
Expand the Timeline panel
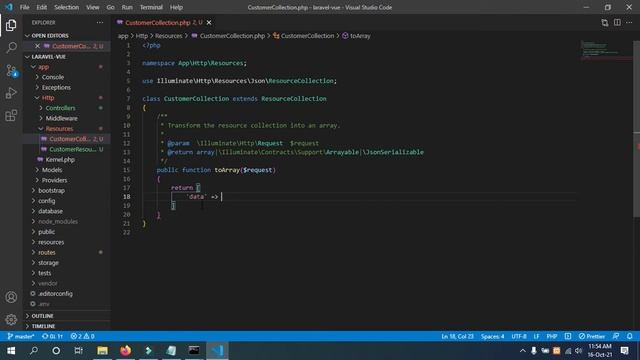(67, 326)
